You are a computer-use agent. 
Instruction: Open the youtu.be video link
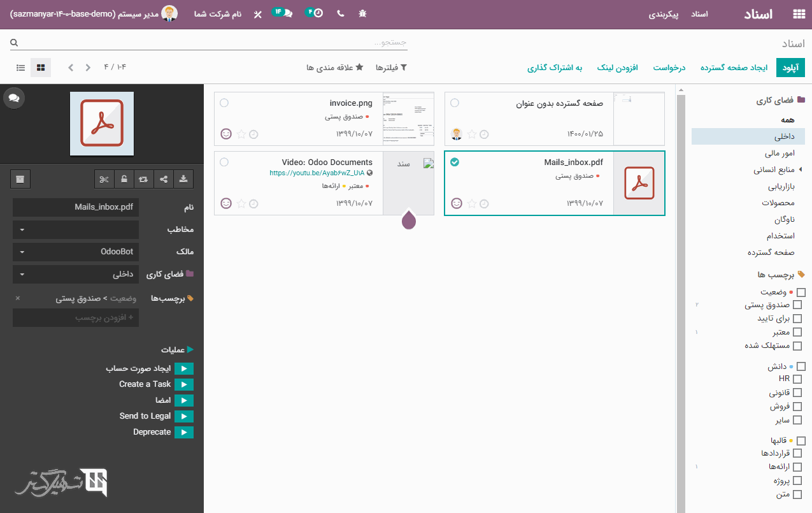(317, 173)
